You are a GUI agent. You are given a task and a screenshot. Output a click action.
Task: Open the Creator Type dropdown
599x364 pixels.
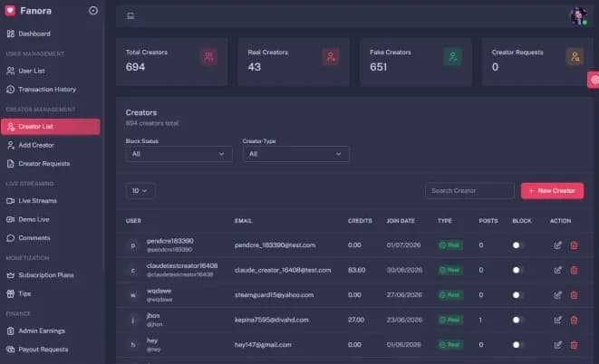coord(295,154)
